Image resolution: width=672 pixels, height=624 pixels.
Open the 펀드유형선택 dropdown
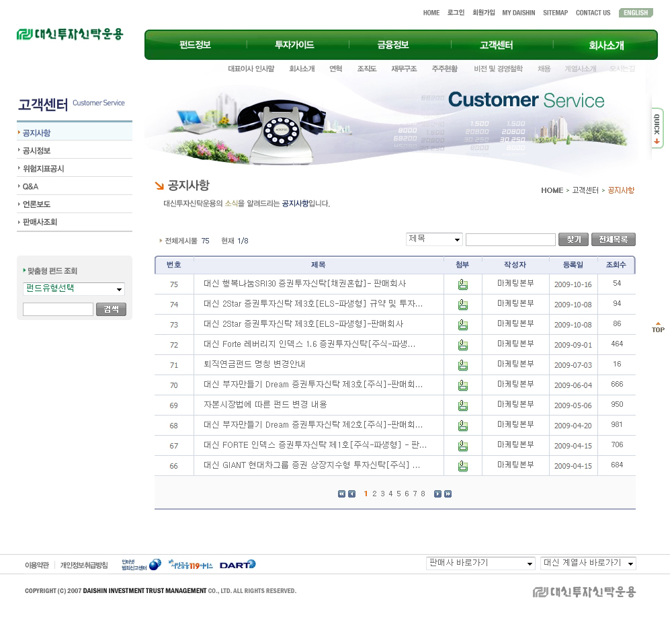coord(74,289)
